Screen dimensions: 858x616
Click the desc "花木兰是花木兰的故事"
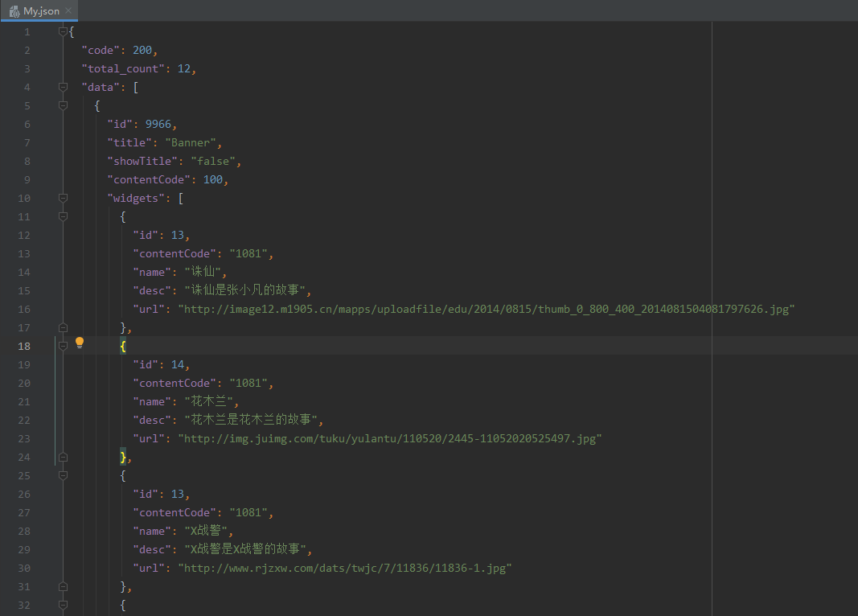pos(251,420)
